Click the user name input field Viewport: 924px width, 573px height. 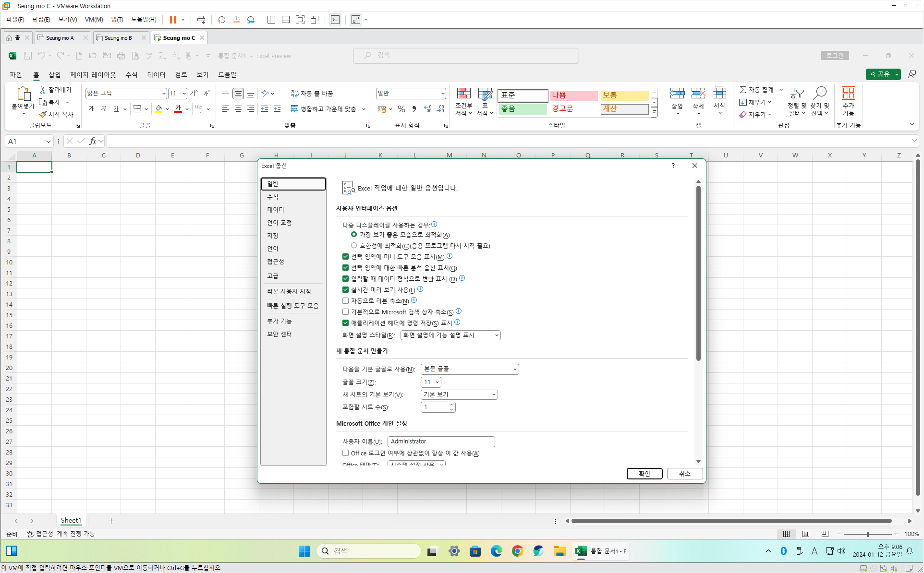click(x=441, y=442)
